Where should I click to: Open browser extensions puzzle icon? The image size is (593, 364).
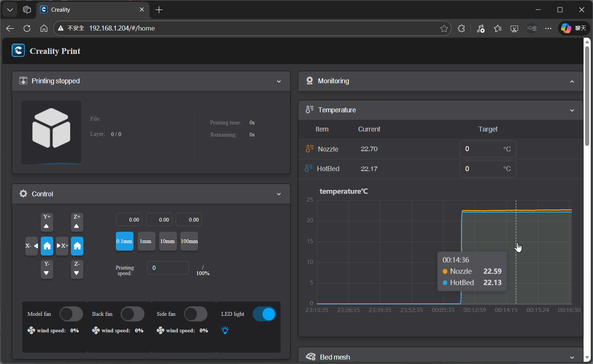pos(461,29)
